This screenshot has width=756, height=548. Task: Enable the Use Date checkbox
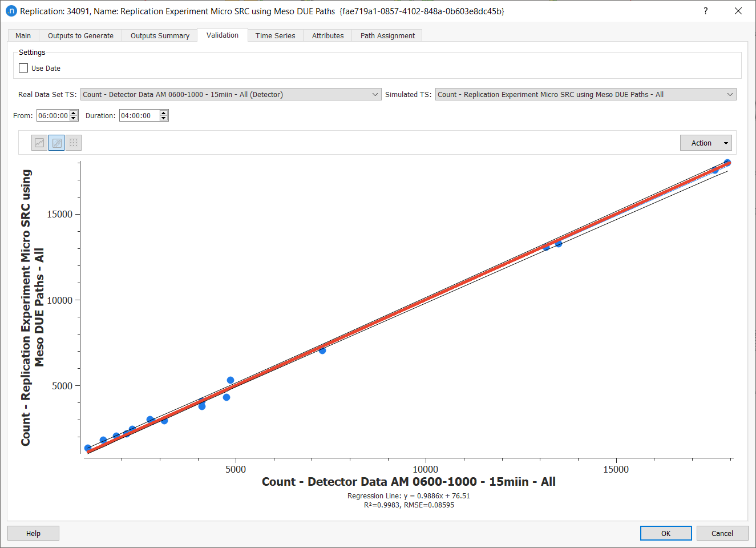coord(23,68)
